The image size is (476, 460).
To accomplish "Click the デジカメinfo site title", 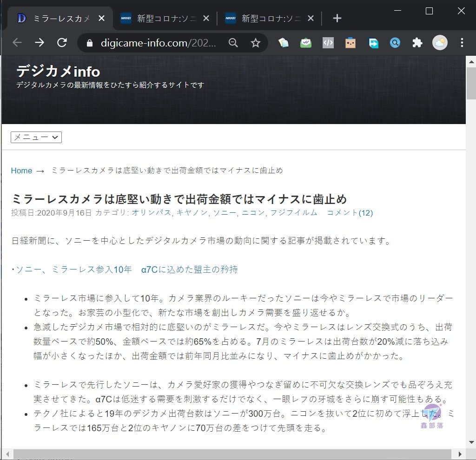I will click(x=58, y=71).
